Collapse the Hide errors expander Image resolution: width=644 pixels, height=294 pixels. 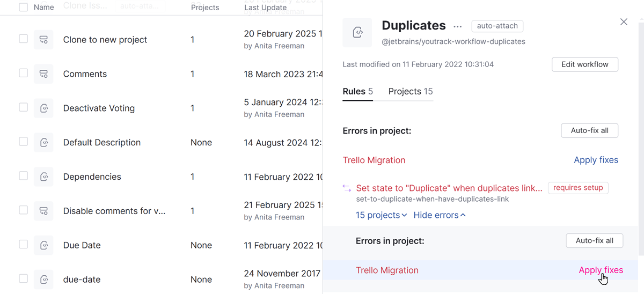pos(440,215)
